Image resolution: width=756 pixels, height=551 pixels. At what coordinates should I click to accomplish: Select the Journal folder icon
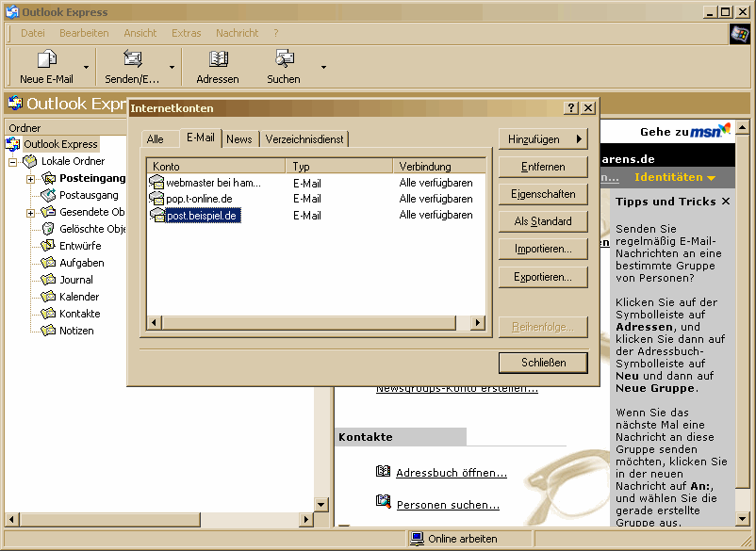click(x=48, y=280)
